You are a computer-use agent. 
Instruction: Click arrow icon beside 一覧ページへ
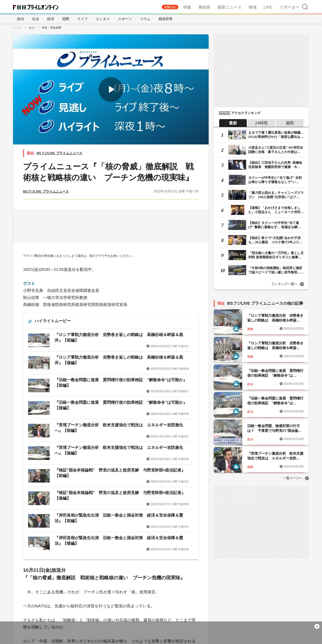click(307, 478)
